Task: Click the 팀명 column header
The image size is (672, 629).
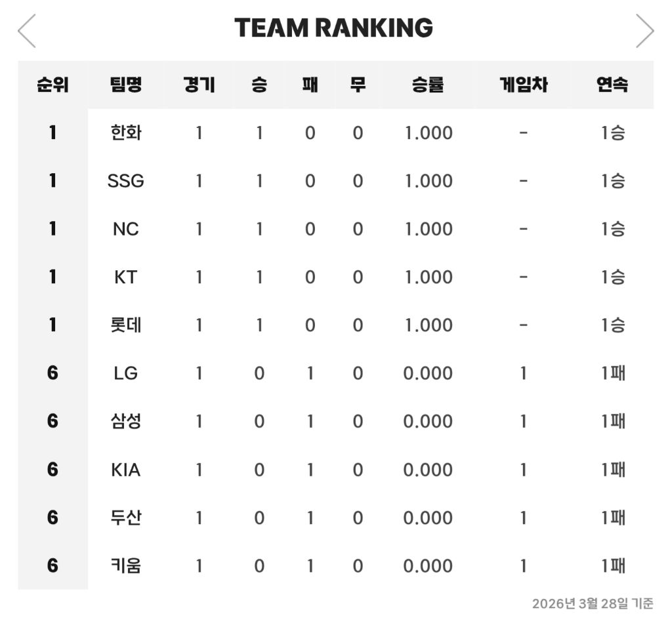Action: pyautogui.click(x=126, y=85)
